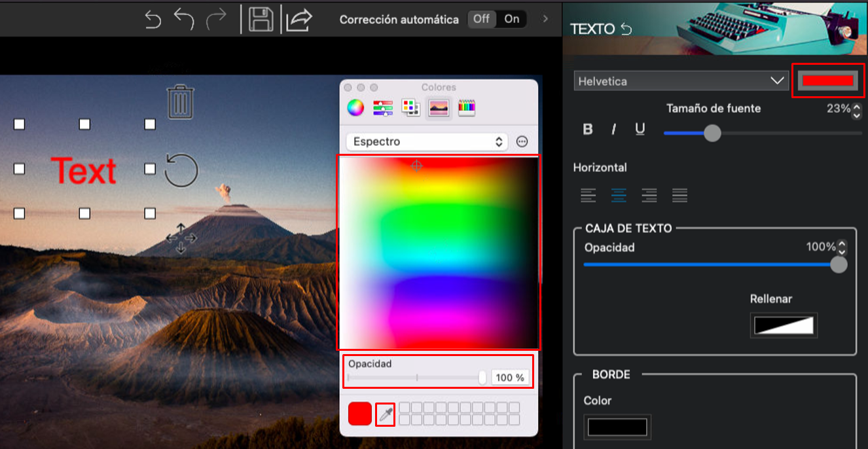This screenshot has height=449, width=868.
Task: Toggle italic with the I button
Action: [x=613, y=130]
